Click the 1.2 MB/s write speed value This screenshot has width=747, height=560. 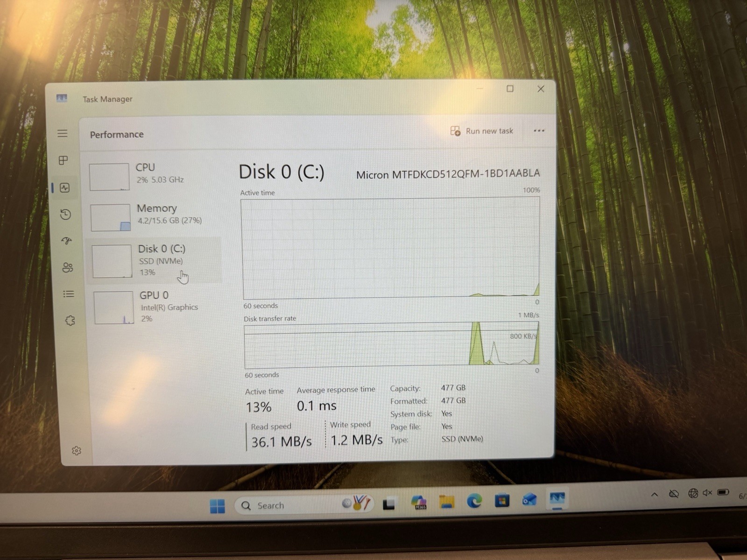point(356,440)
